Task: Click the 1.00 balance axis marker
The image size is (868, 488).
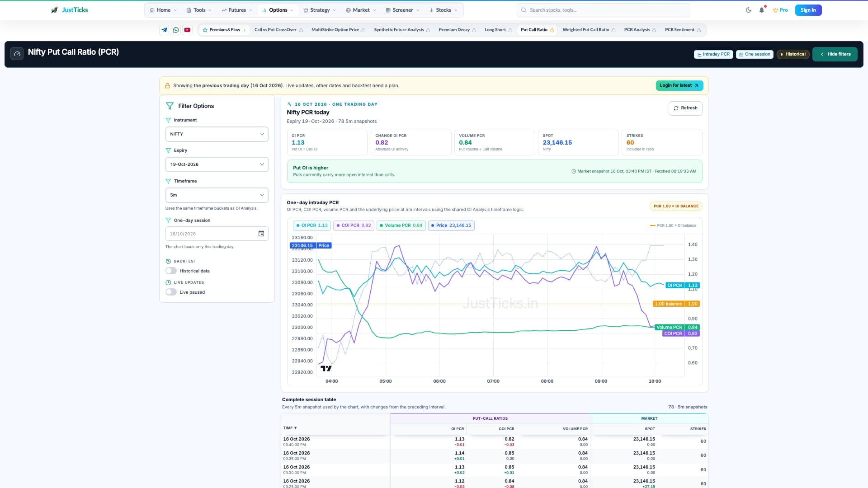Action: [676, 304]
